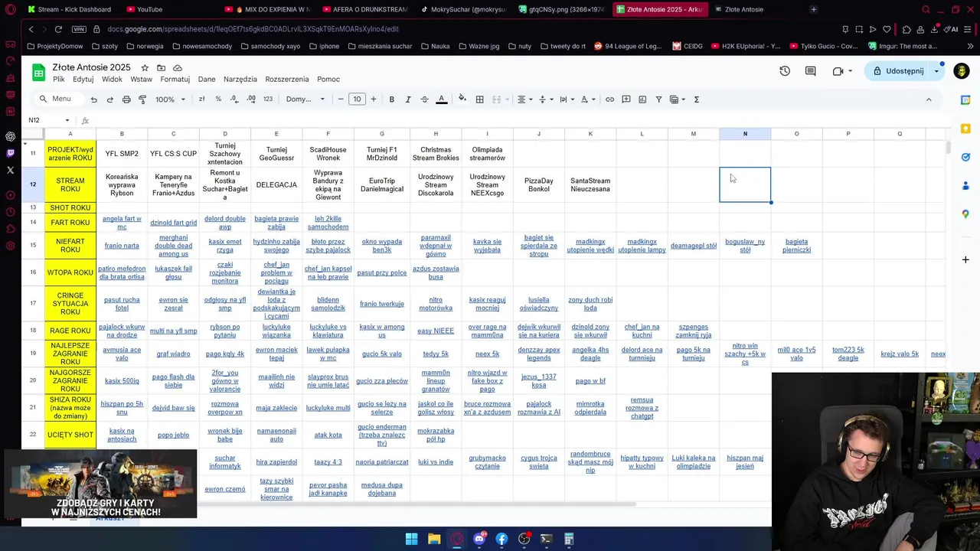The width and height of the screenshot is (980, 551).
Task: Decrease font size with the minus button
Action: [341, 99]
